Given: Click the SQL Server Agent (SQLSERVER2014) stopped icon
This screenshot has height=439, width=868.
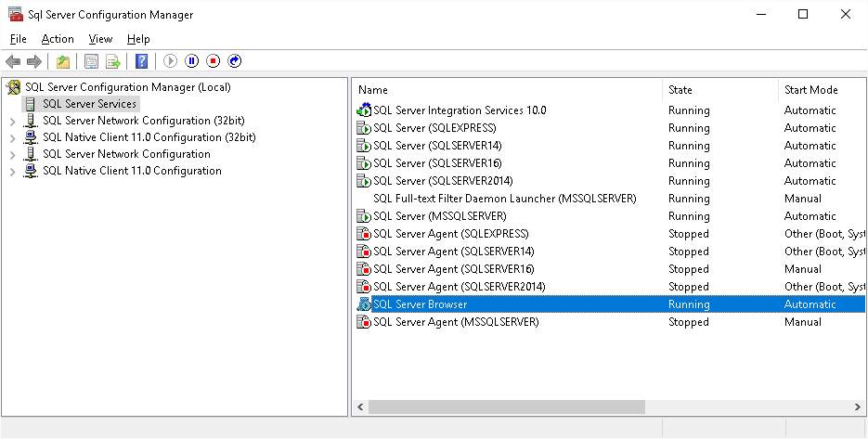Looking at the screenshot, I should [x=364, y=288].
